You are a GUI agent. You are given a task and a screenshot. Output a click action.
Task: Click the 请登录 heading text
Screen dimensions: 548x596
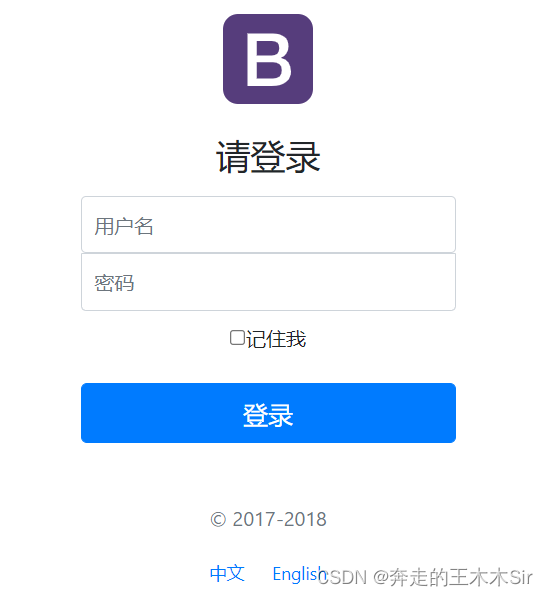[268, 157]
